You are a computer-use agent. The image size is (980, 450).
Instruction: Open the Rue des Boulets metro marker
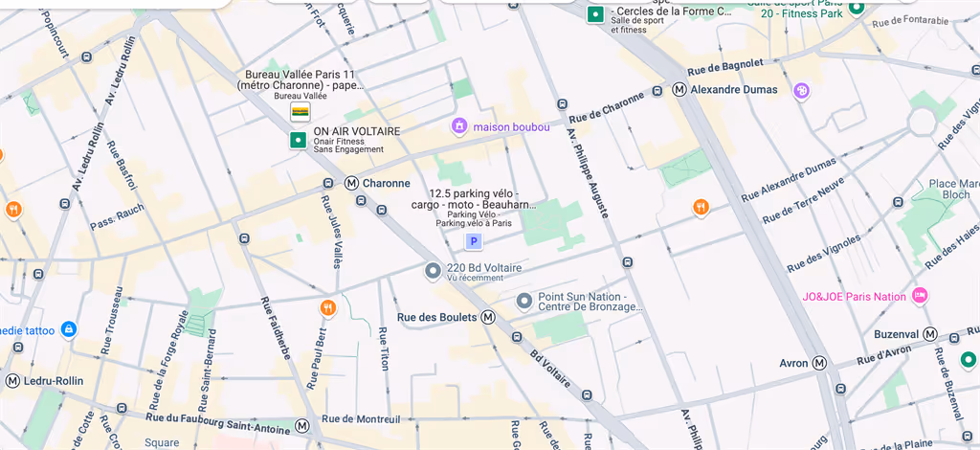(x=488, y=318)
